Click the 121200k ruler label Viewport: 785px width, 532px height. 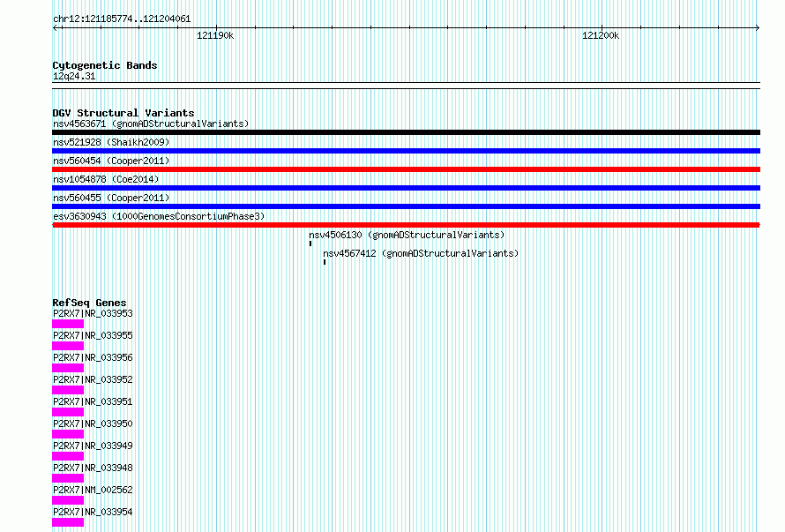(x=601, y=35)
